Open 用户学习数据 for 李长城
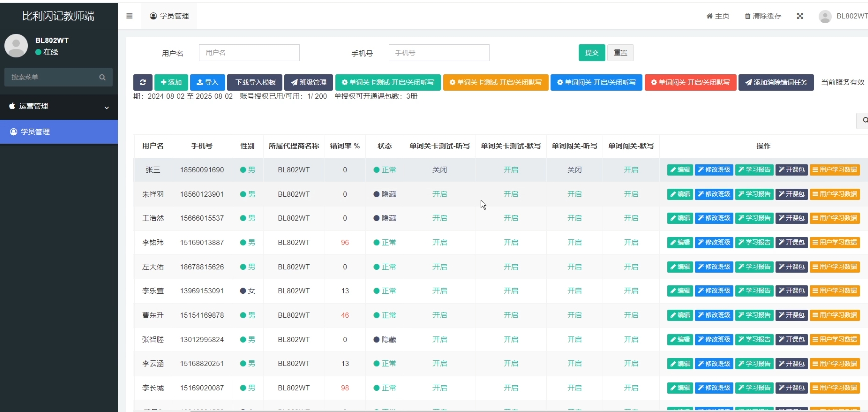The image size is (868, 412). click(x=835, y=388)
